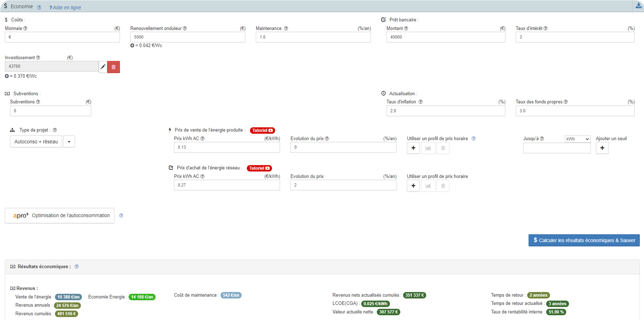
Task: Click help icon beside Type de projet
Action: [x=55, y=130]
